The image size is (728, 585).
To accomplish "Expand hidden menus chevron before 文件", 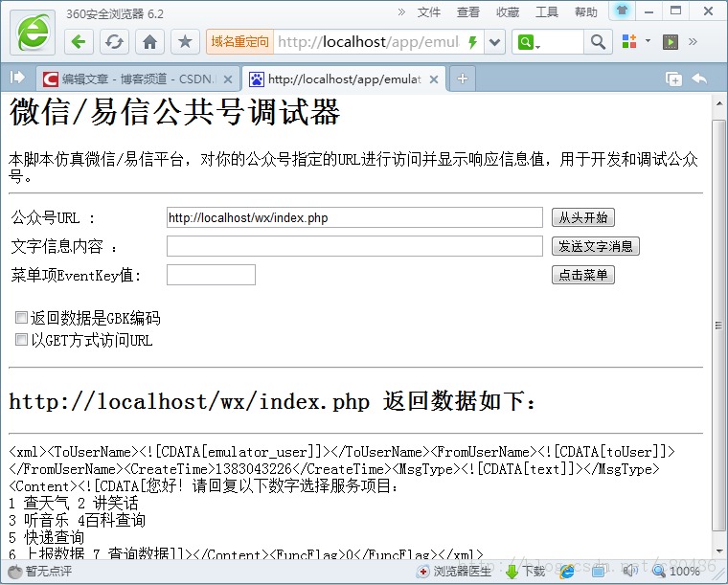I will (401, 12).
